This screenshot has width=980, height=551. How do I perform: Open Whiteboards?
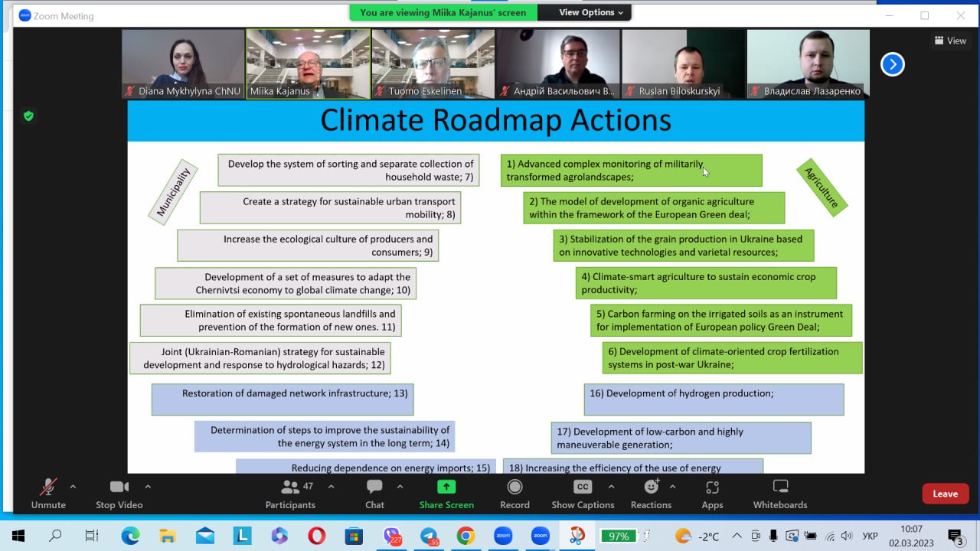780,494
